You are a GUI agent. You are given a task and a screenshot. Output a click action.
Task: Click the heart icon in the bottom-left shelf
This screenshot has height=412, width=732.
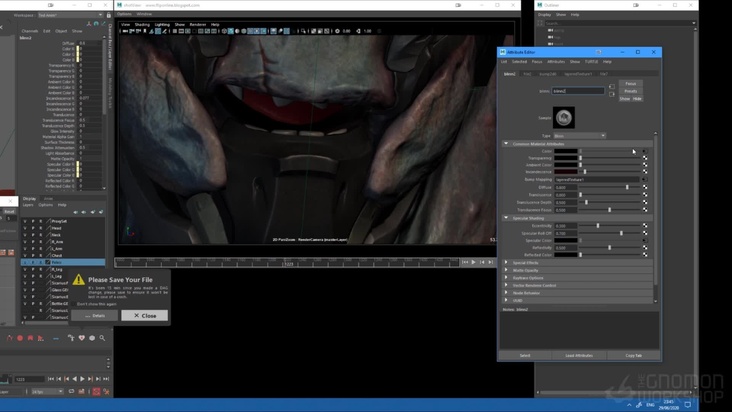click(x=82, y=338)
